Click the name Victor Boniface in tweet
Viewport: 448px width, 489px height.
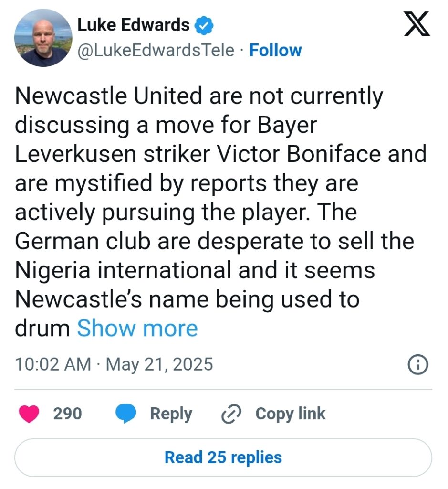(299, 154)
